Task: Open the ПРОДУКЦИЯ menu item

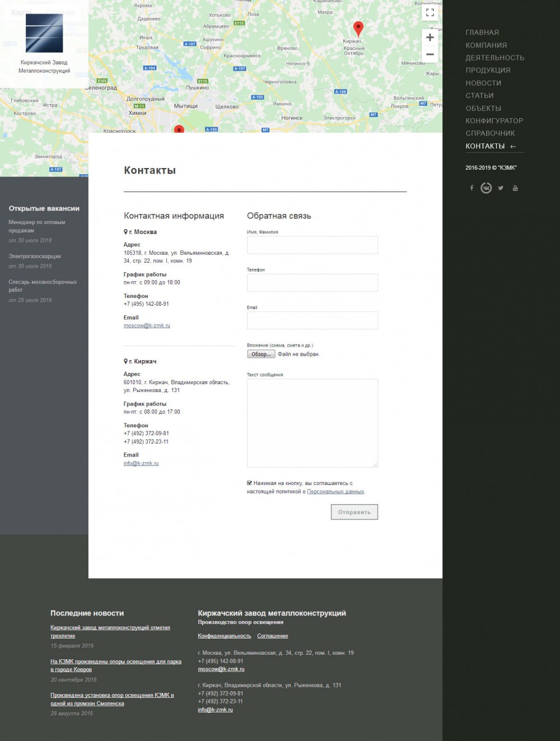Action: (488, 71)
